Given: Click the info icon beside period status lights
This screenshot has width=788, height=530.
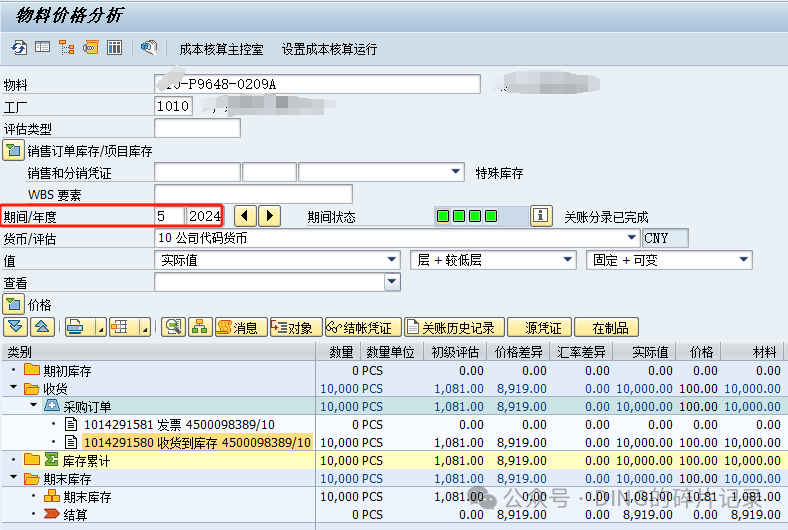Looking at the screenshot, I should pyautogui.click(x=541, y=216).
